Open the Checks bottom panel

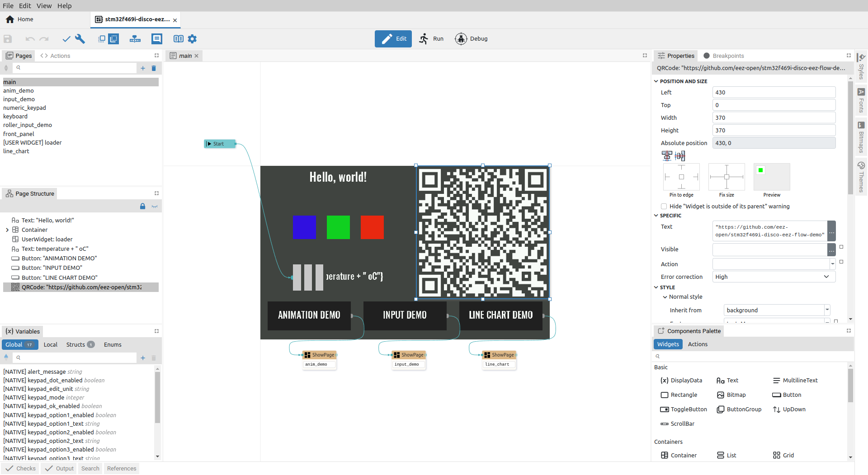coord(21,469)
